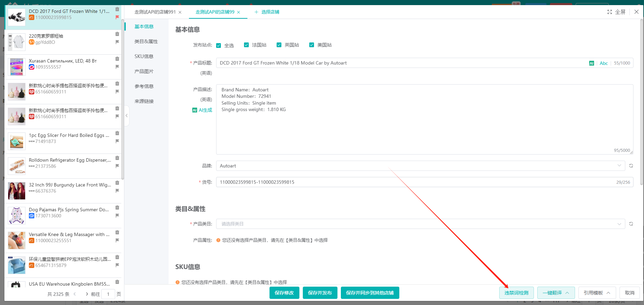The width and height of the screenshot is (644, 305).
Task: Refresh the product category list icon
Action: coord(631,224)
